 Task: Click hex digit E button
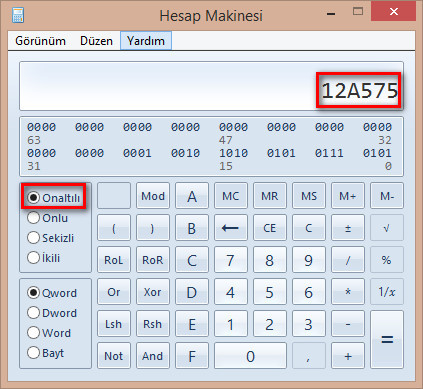coord(192,324)
